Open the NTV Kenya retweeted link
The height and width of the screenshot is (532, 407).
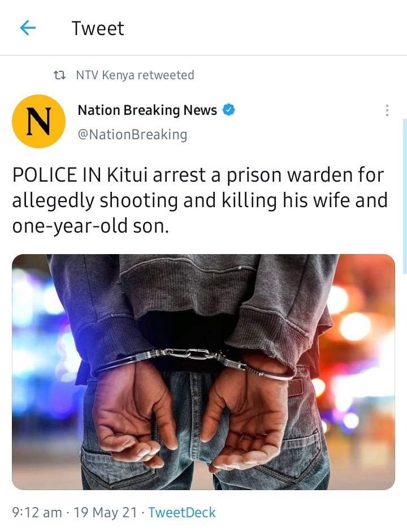point(135,75)
